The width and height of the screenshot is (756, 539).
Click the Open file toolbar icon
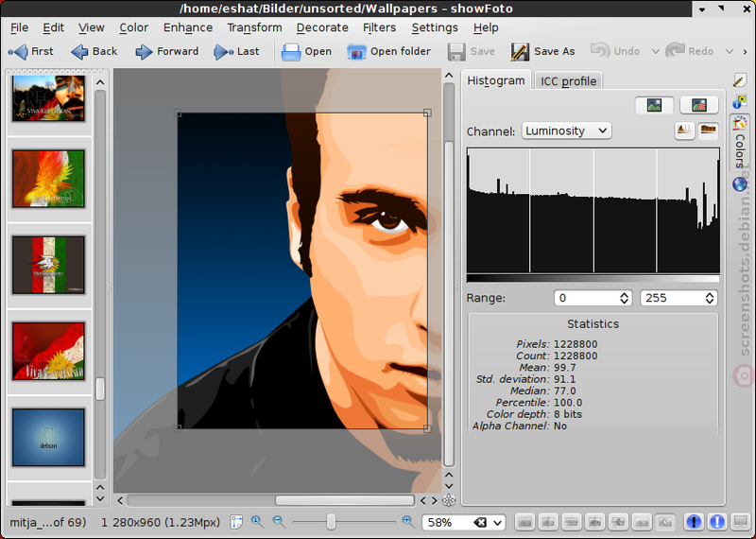291,52
